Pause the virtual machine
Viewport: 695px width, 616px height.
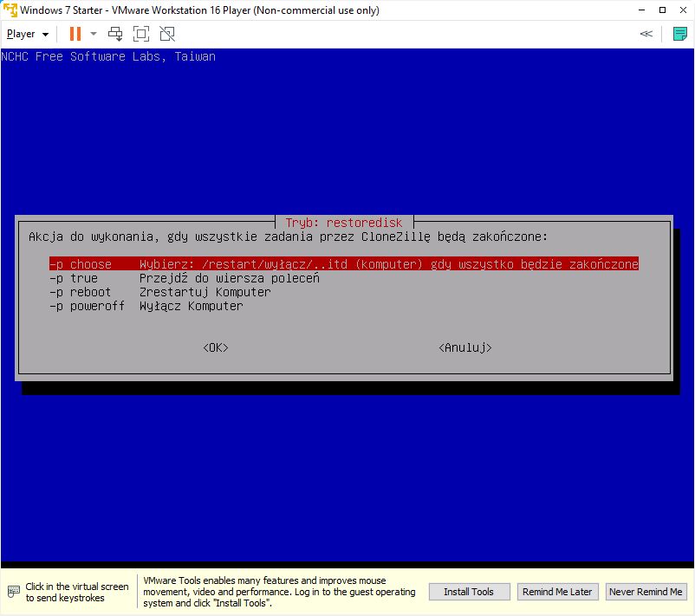point(75,34)
